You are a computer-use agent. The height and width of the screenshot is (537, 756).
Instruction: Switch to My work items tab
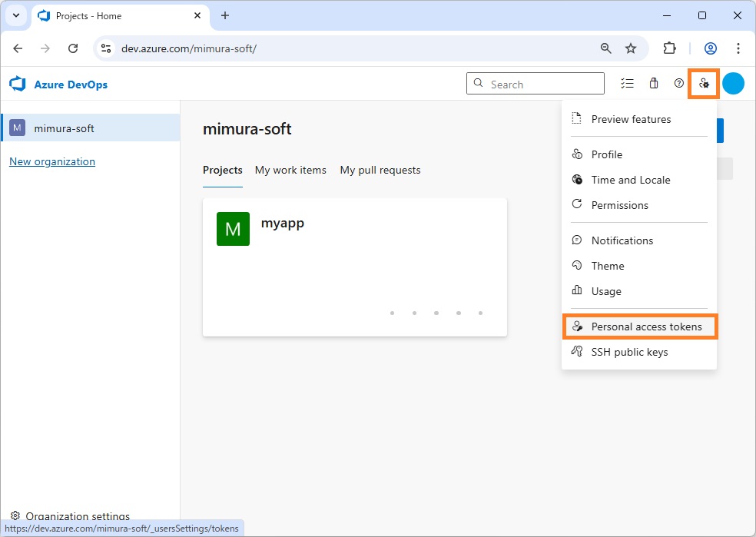(x=290, y=170)
